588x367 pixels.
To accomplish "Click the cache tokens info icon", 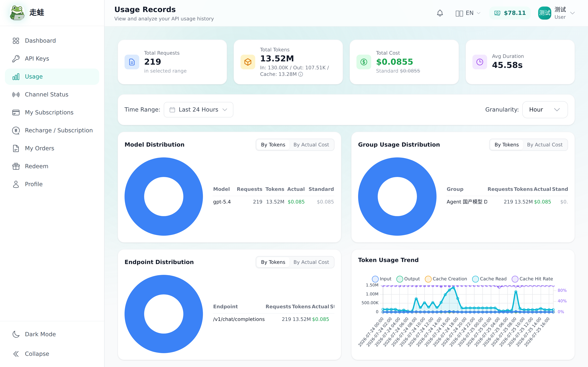I will (x=301, y=74).
